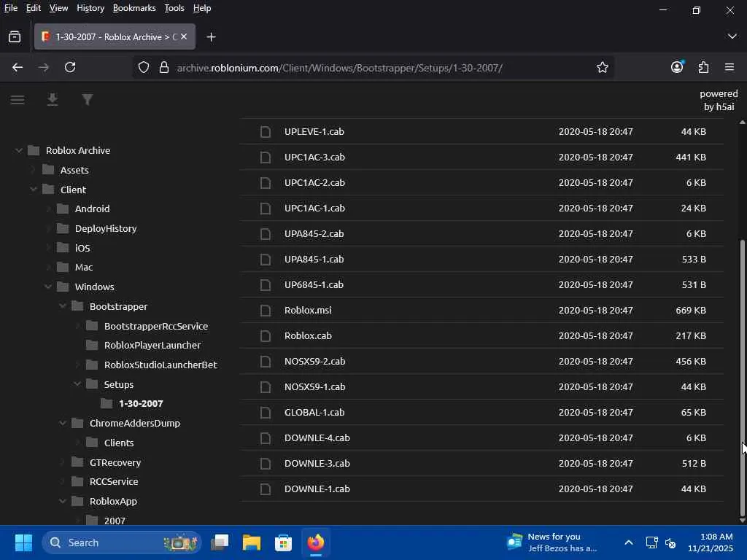Open the UPC1AC-3.cab file link
This screenshot has width=747, height=560.
click(314, 157)
